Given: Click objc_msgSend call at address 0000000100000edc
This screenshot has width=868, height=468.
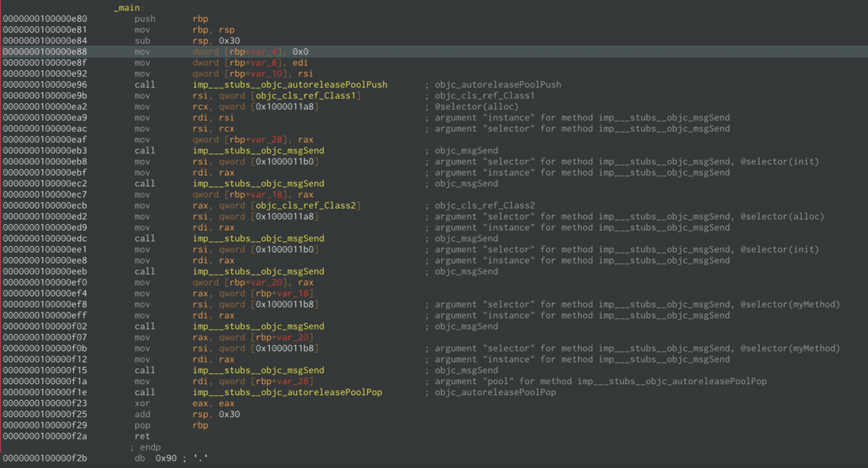Looking at the screenshot, I should point(259,239).
